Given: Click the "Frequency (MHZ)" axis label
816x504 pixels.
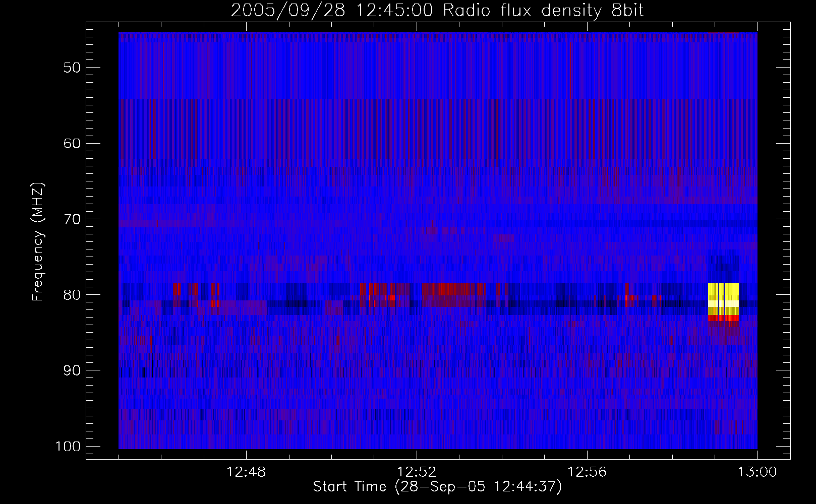Looking at the screenshot, I should point(37,242).
